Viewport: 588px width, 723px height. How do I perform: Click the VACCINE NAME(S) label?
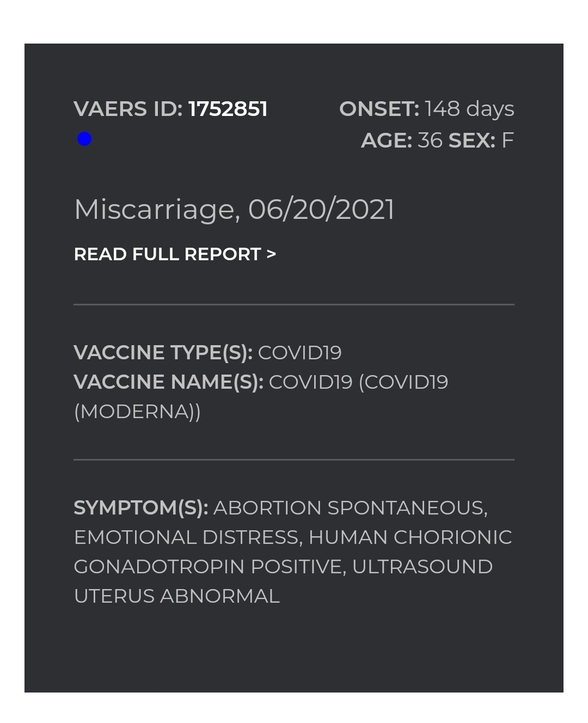pos(168,382)
